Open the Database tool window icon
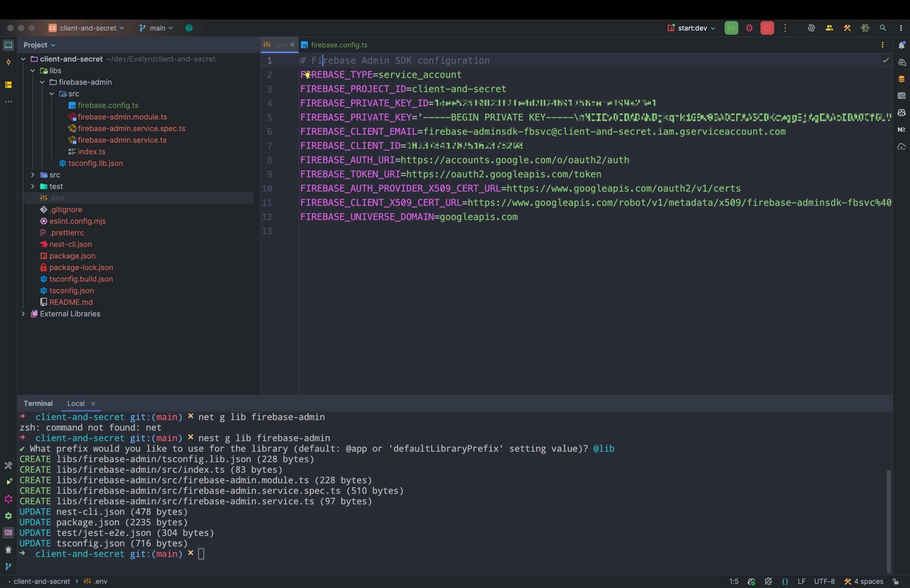The width and height of the screenshot is (910, 588). tap(901, 79)
